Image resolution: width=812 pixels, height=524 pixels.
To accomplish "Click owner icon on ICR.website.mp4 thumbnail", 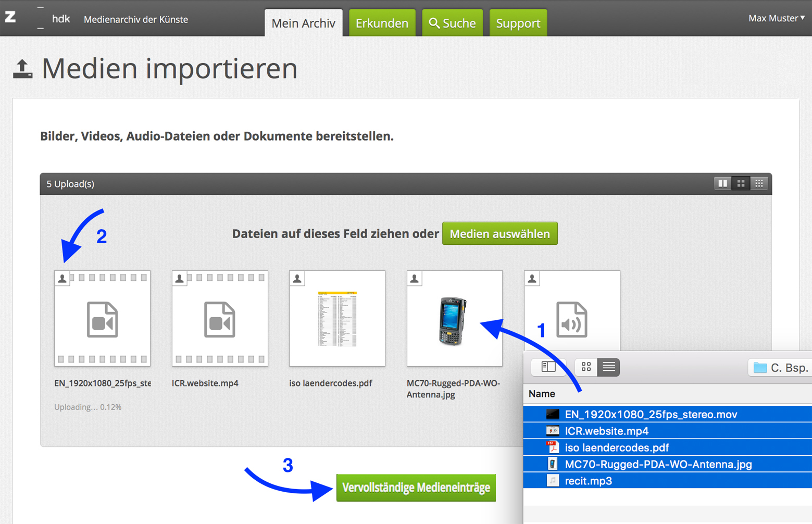I will [180, 279].
